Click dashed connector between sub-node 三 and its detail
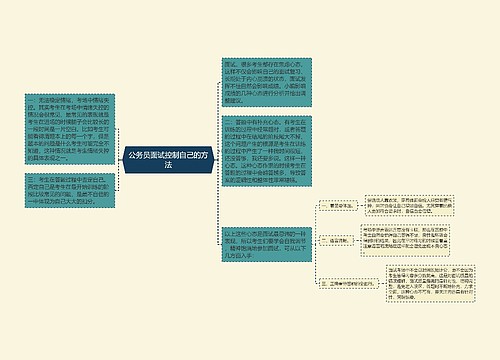This screenshot has height=360, width=500. pos(382,284)
